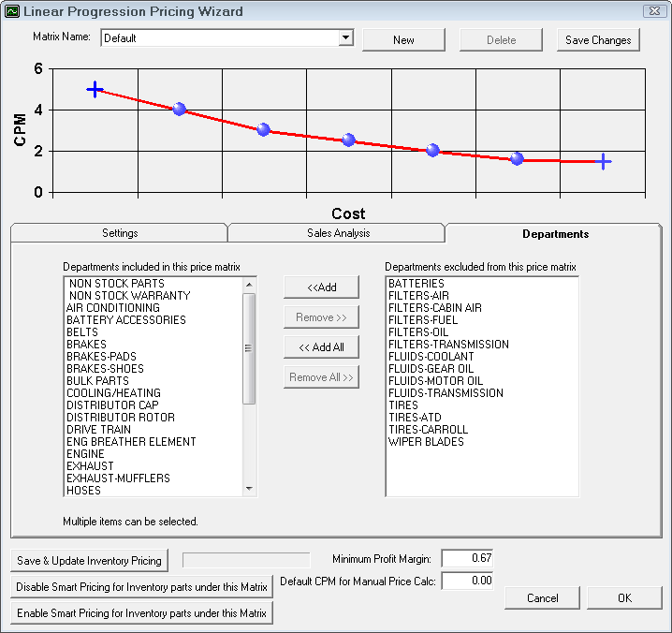Viewport: 672px width, 633px height.
Task: Open the Sales Analysis tab
Action: 338,233
